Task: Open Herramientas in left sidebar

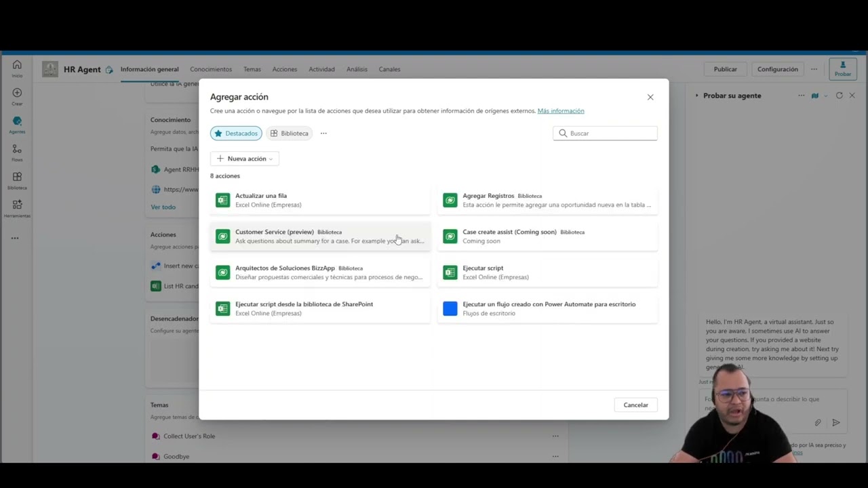Action: pyautogui.click(x=17, y=209)
